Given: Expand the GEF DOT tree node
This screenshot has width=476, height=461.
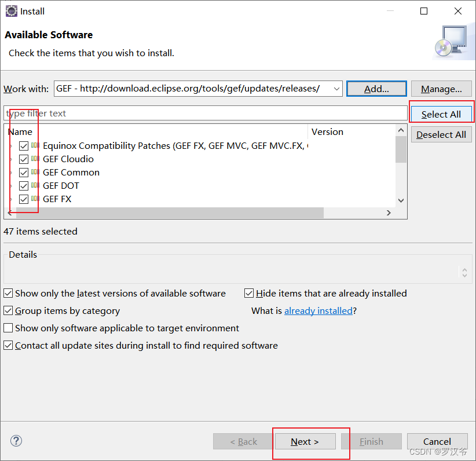Looking at the screenshot, I should click(11, 186).
